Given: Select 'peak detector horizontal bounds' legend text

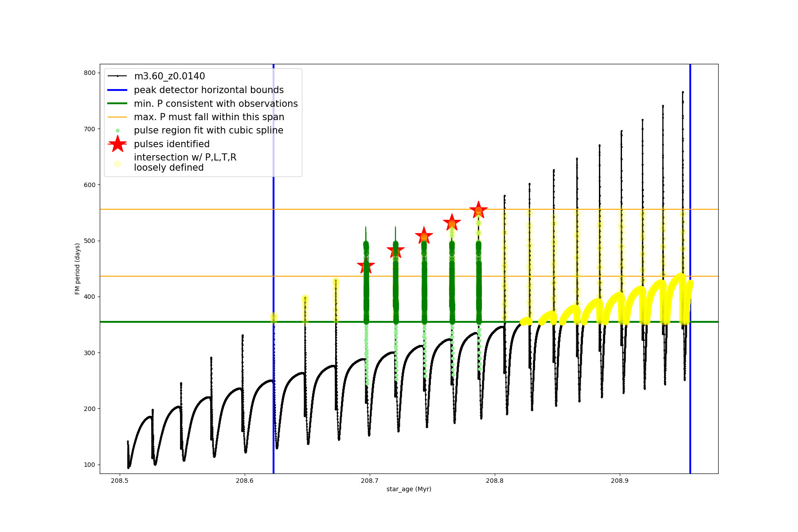Looking at the screenshot, I should point(209,90).
